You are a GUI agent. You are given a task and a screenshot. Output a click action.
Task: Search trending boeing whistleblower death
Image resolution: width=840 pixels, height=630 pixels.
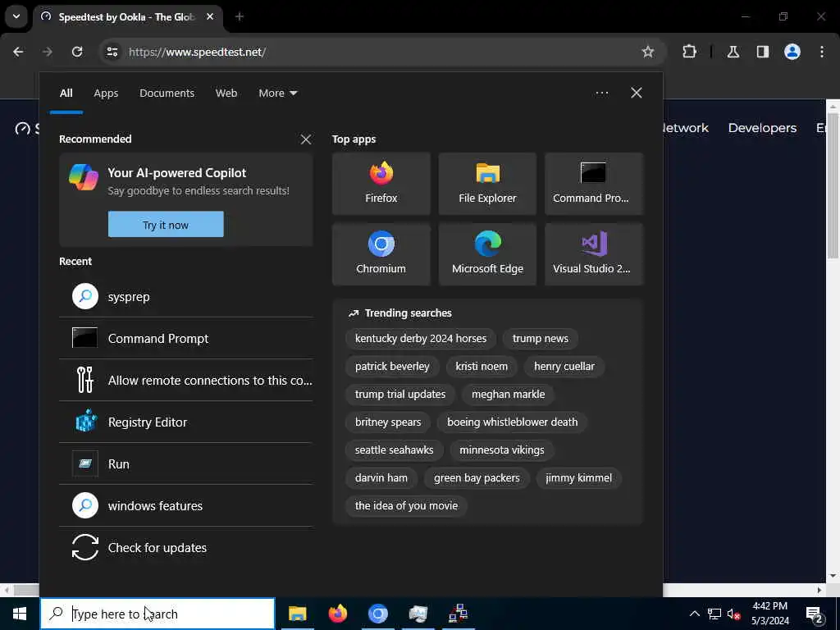pos(512,422)
